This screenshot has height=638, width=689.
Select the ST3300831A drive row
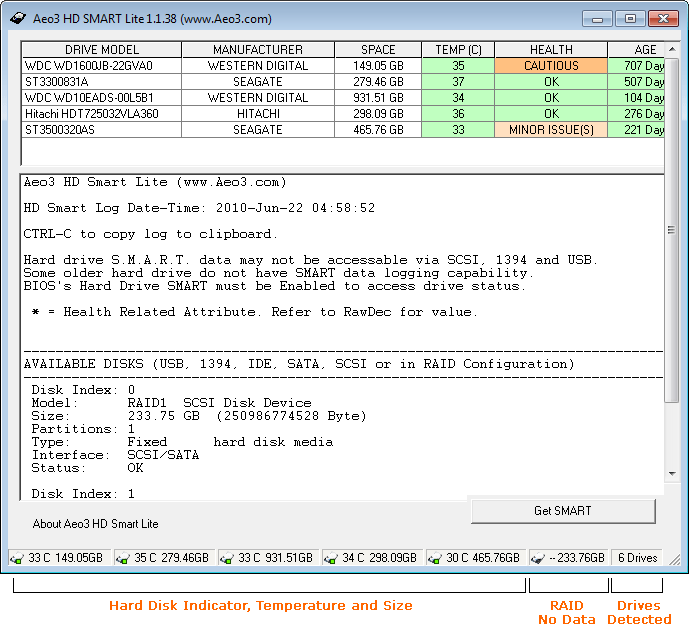pyautogui.click(x=343, y=82)
